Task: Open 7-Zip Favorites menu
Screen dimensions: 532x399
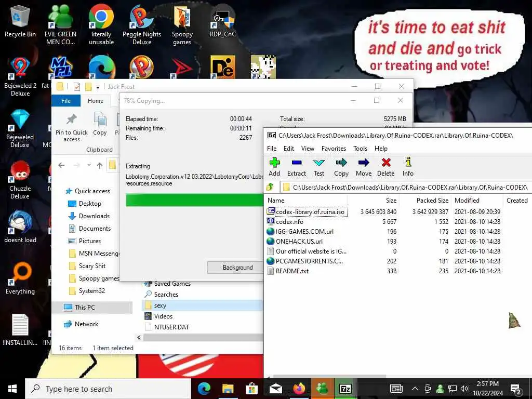Action: (x=334, y=148)
